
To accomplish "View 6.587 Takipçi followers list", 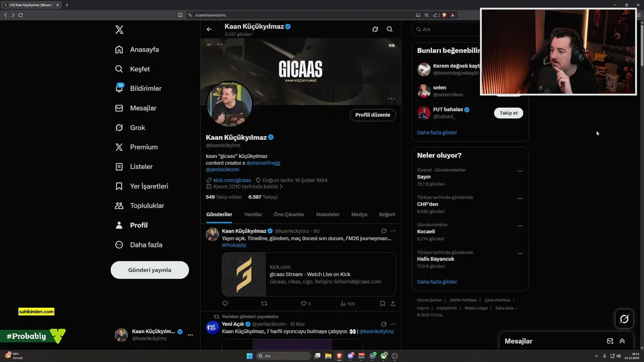I will click(263, 197).
